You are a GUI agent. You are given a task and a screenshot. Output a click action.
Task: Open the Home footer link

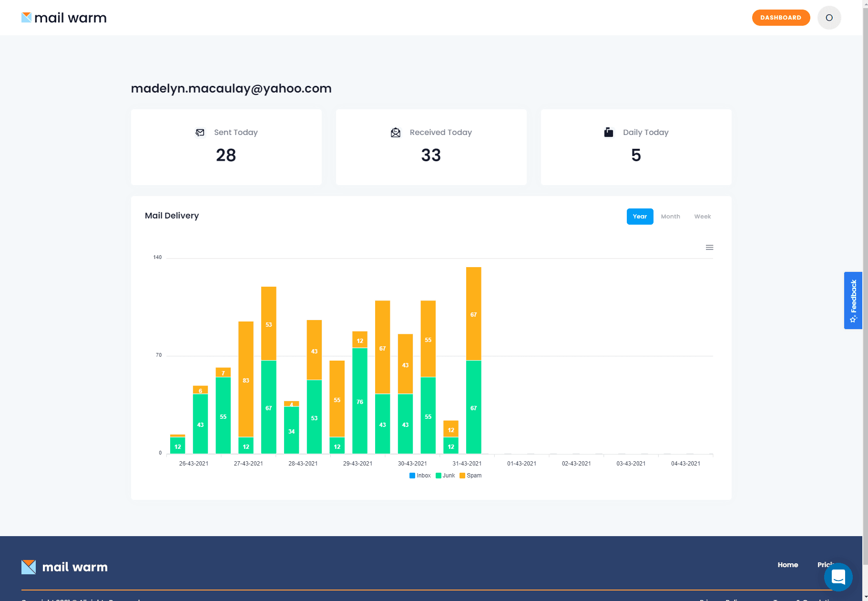coord(787,565)
